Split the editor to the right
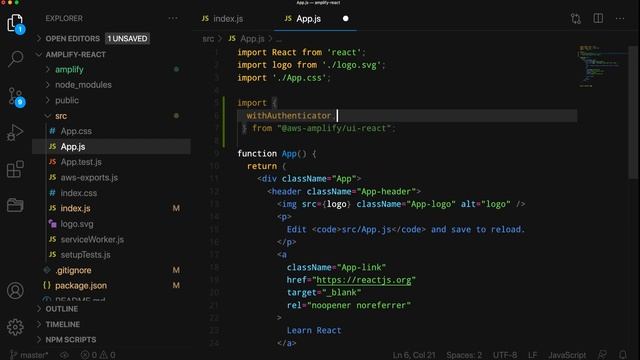The height and width of the screenshot is (360, 640). click(x=598, y=18)
